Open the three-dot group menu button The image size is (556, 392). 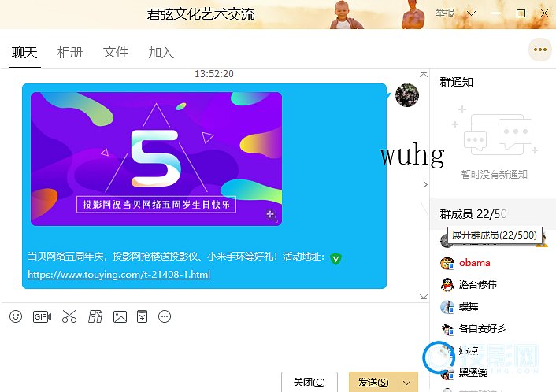(539, 50)
